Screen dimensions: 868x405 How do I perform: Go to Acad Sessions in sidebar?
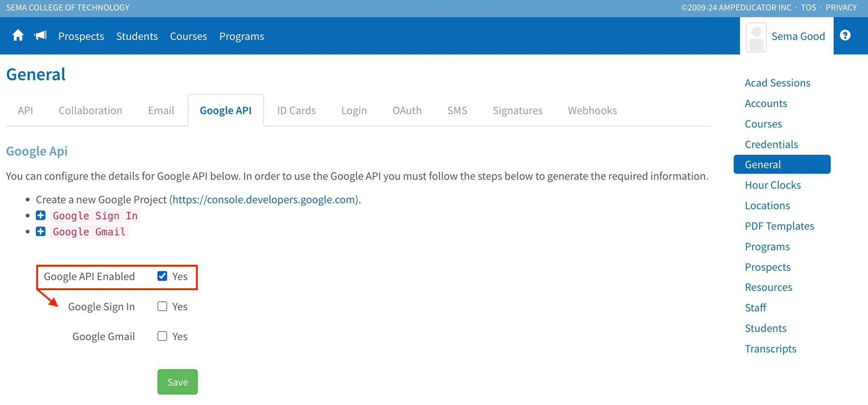tap(777, 83)
